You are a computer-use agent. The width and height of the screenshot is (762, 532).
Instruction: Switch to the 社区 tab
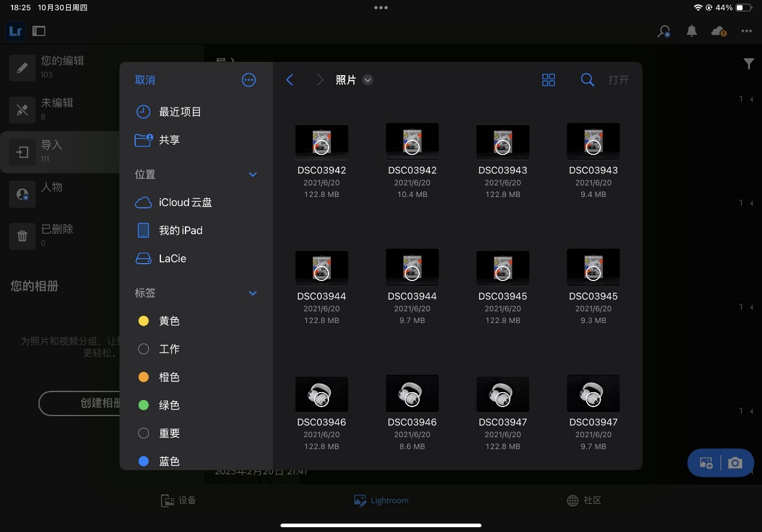tap(584, 500)
